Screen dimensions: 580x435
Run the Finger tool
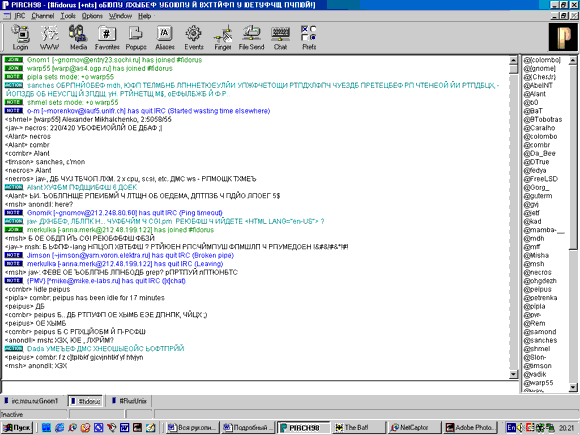(223, 37)
